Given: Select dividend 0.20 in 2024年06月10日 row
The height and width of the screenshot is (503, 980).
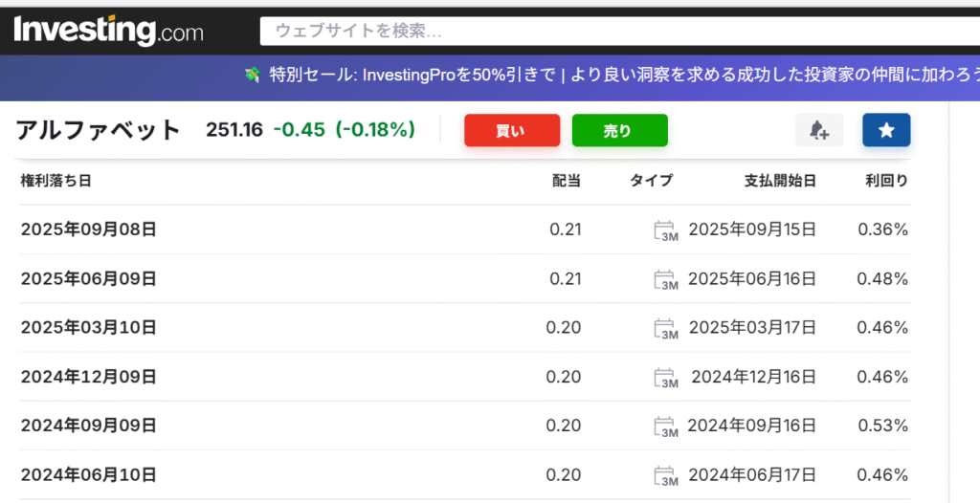Looking at the screenshot, I should [x=564, y=475].
